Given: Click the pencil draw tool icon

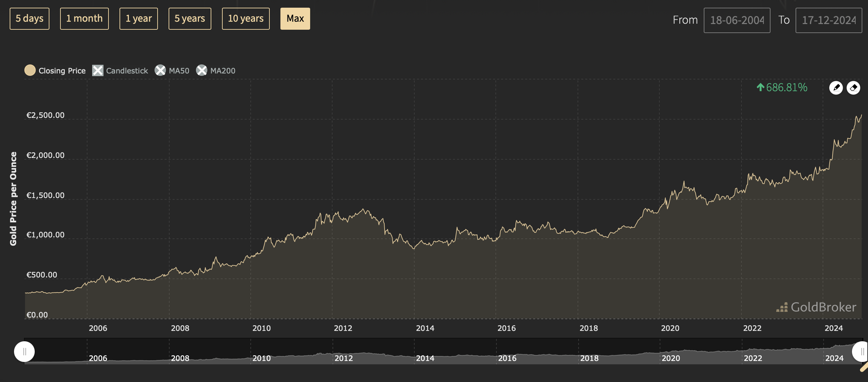Looking at the screenshot, I should click(x=836, y=88).
